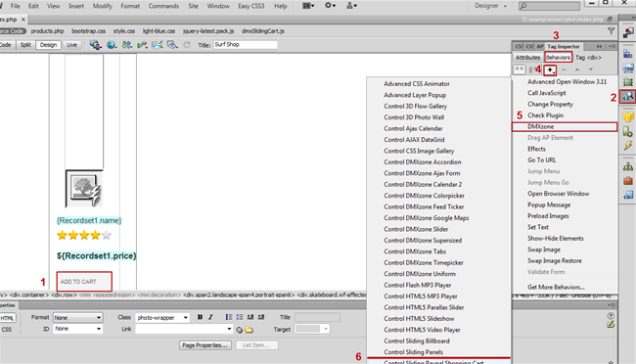Click the Italic formatting button
The height and width of the screenshot is (364, 636).
[x=210, y=317]
